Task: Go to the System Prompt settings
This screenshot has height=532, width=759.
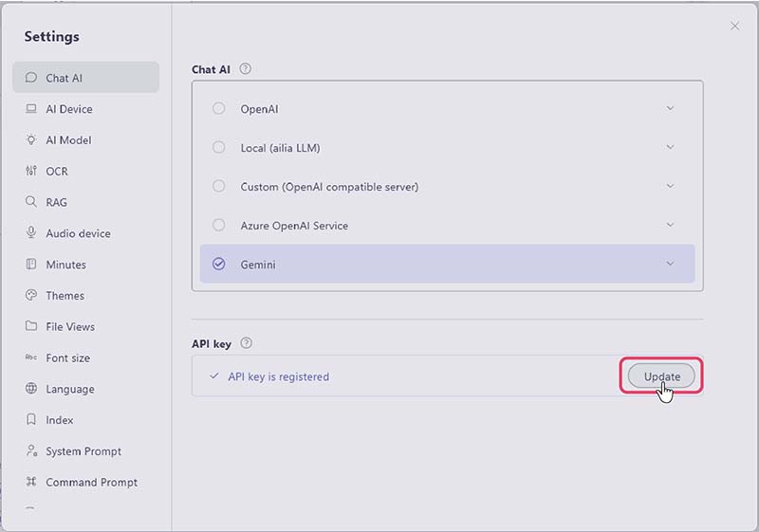Action: pos(83,451)
